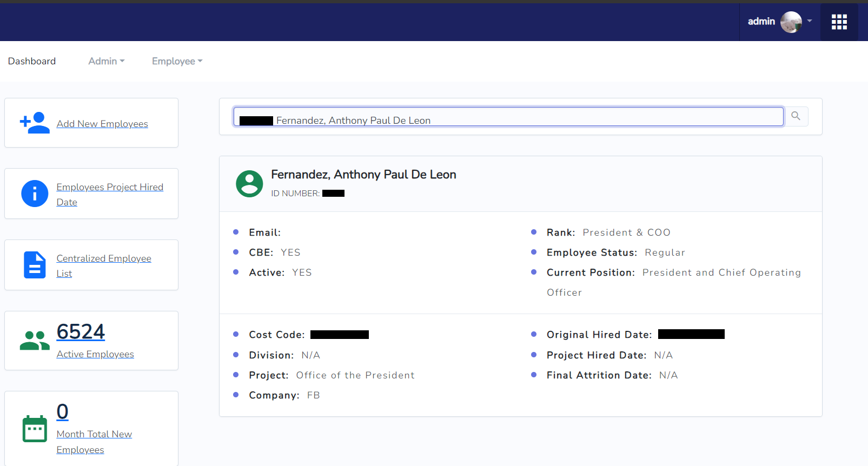Open Employees Project Hired Date link

pyautogui.click(x=110, y=187)
